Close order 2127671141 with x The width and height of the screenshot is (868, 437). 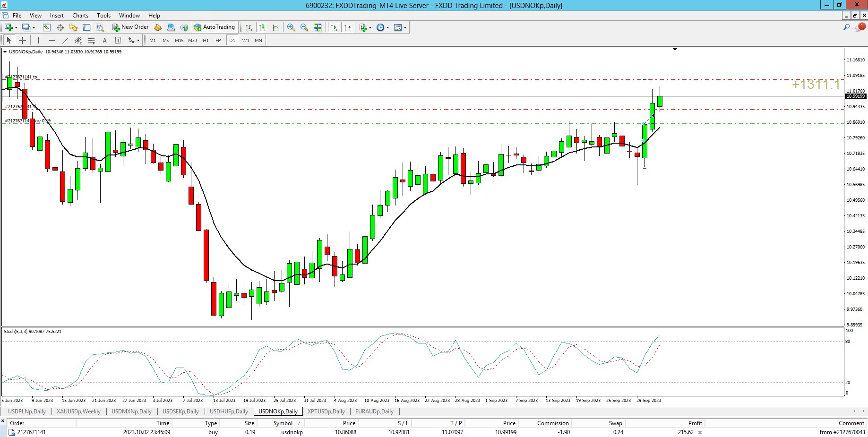700,432
